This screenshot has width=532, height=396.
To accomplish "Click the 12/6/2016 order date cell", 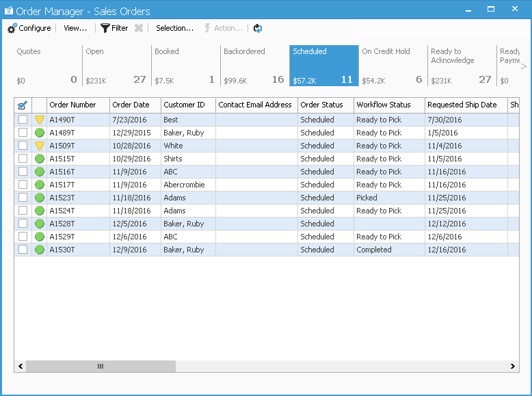I will point(135,237).
